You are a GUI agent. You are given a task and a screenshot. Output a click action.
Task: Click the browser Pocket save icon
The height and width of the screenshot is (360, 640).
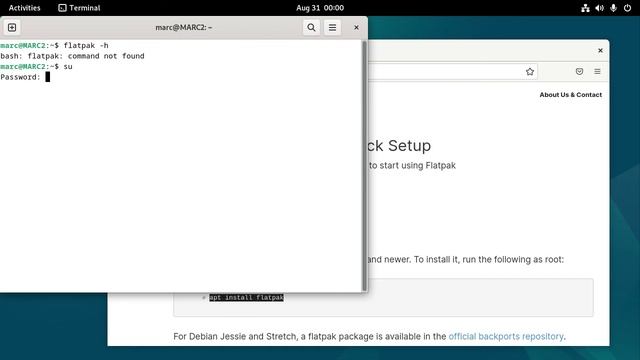579,71
